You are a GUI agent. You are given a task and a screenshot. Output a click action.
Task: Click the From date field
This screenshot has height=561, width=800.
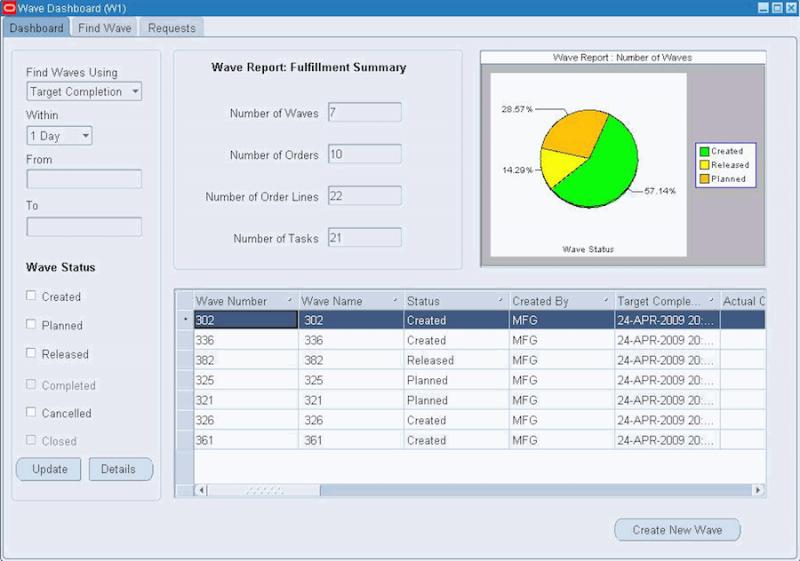coord(84,179)
